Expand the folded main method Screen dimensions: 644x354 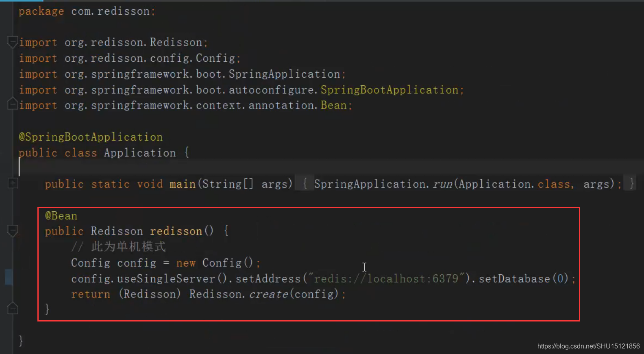point(13,183)
